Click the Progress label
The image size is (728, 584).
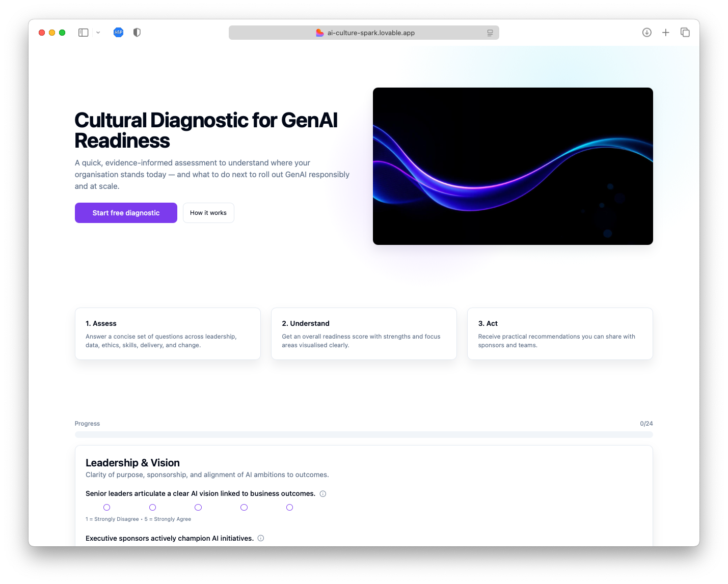click(87, 424)
